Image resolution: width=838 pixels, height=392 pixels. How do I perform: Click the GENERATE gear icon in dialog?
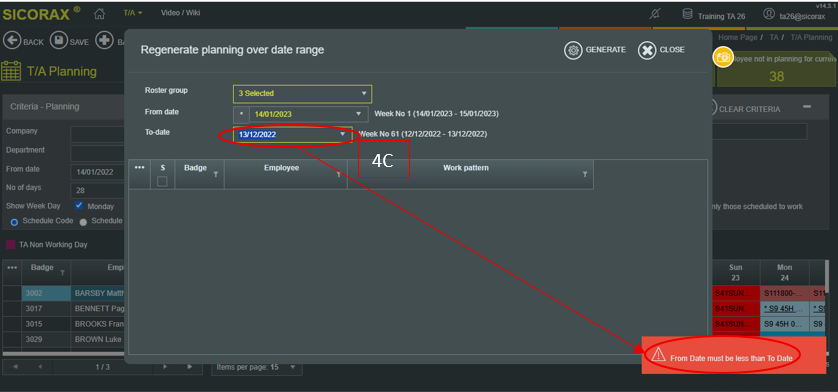pos(573,50)
